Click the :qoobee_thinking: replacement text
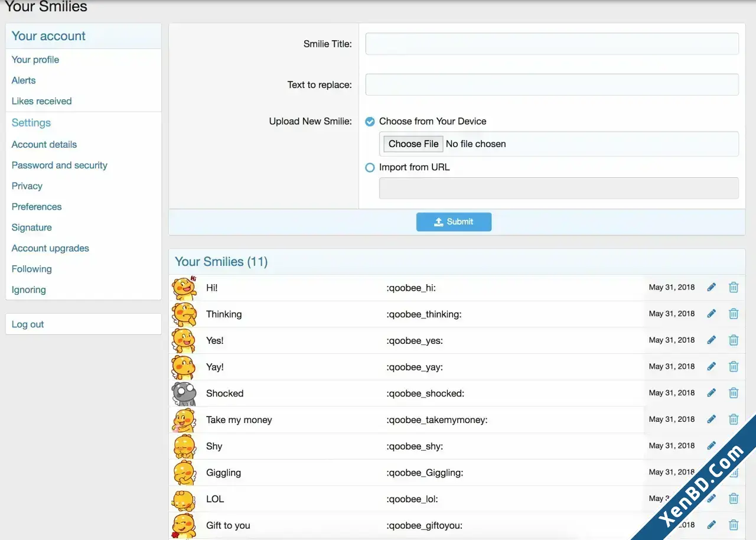 (x=424, y=314)
